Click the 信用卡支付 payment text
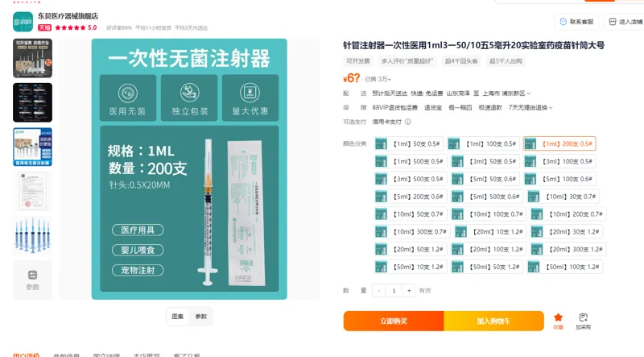Screen dimensions: 644x357 (387, 122)
